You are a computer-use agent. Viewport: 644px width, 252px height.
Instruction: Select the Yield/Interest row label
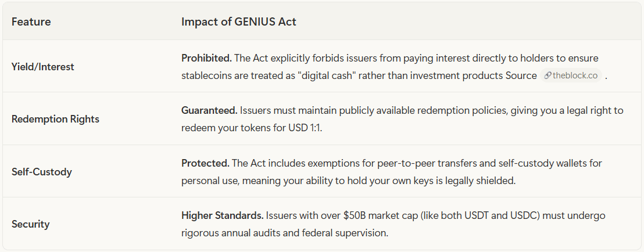click(x=42, y=67)
